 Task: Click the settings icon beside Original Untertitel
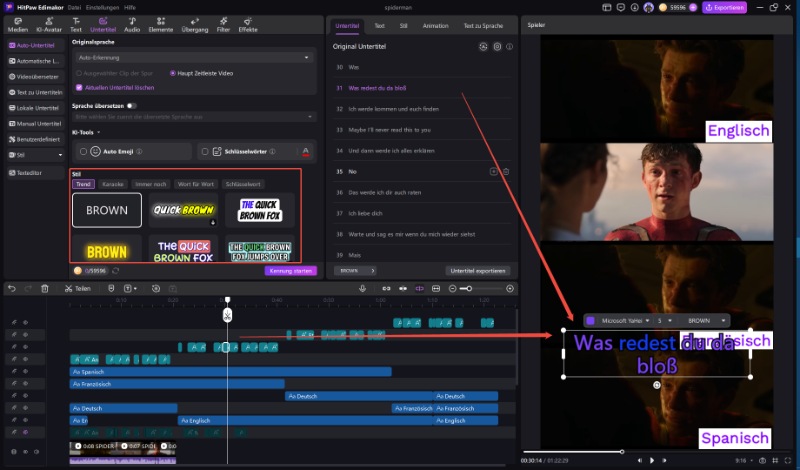[497, 46]
